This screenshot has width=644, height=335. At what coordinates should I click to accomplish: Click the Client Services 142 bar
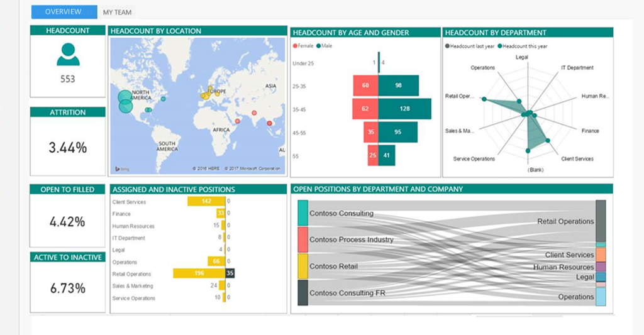pyautogui.click(x=206, y=201)
